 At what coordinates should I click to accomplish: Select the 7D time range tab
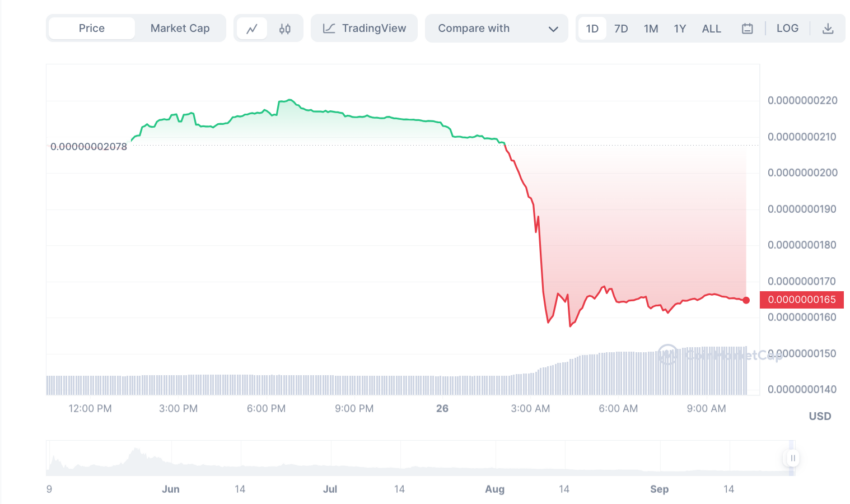click(621, 29)
